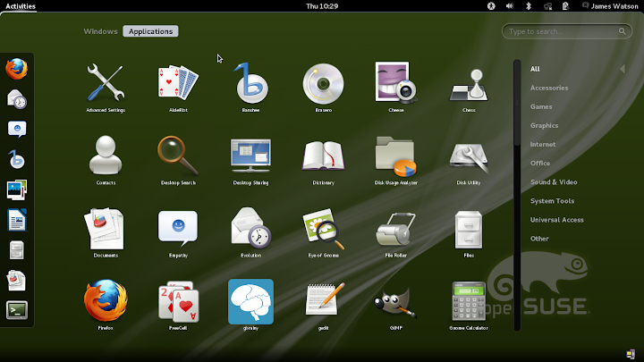The image size is (644, 362).
Task: Launch Files from the applications grid
Action: click(x=469, y=232)
